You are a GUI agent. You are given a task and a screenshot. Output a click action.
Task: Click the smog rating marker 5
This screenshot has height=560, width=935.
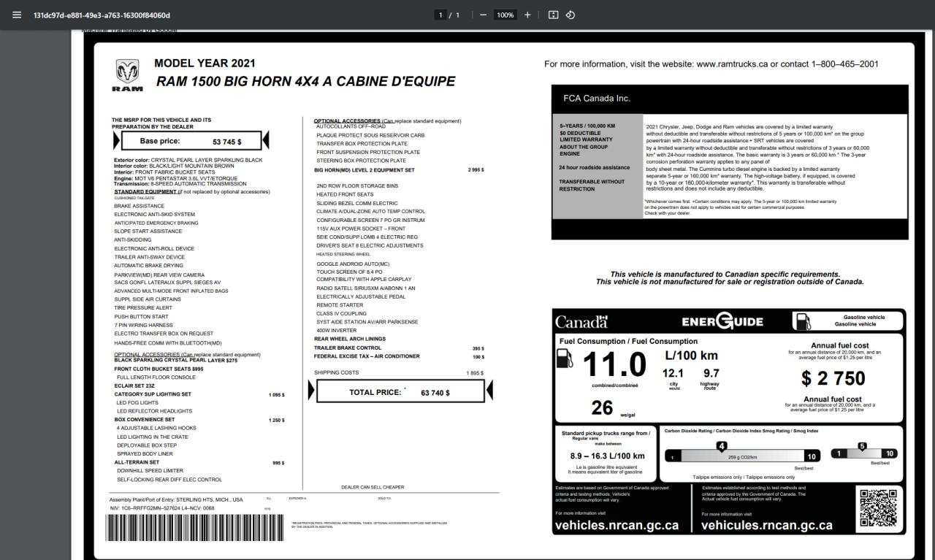862,445
